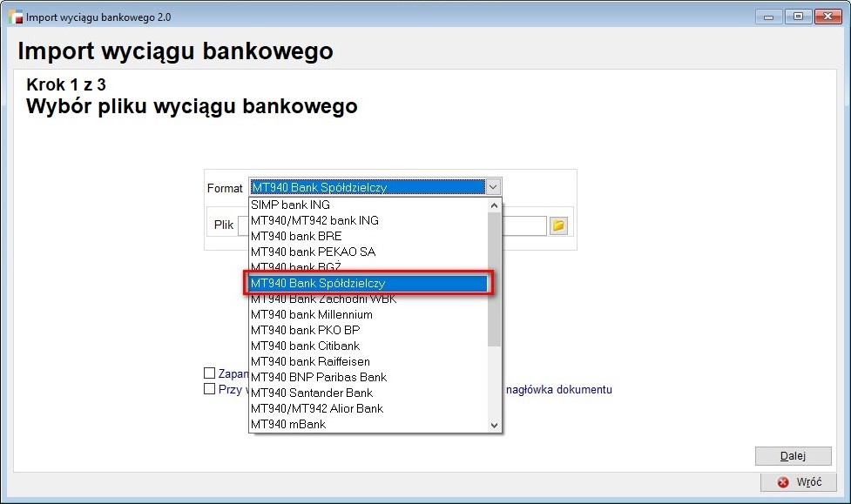Tick the checkbox beginning with 'Przy'
This screenshot has width=851, height=504.
click(210, 389)
